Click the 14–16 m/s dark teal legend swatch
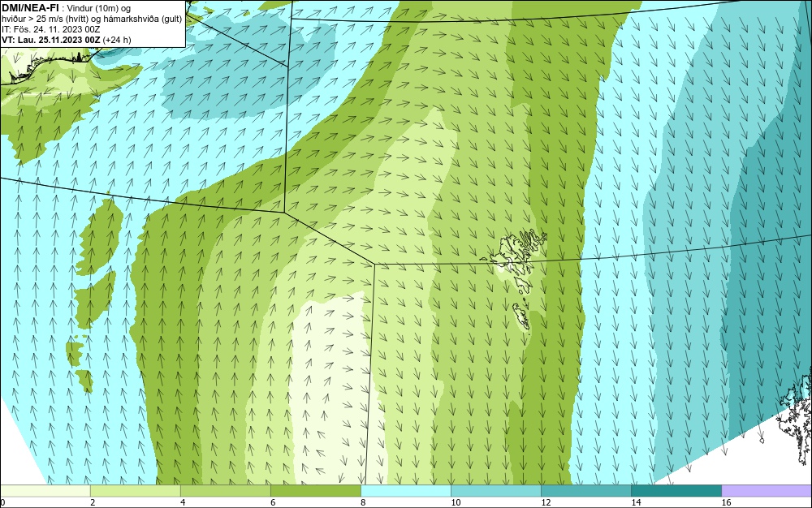Viewport: 812px width, 508px height. [676, 490]
